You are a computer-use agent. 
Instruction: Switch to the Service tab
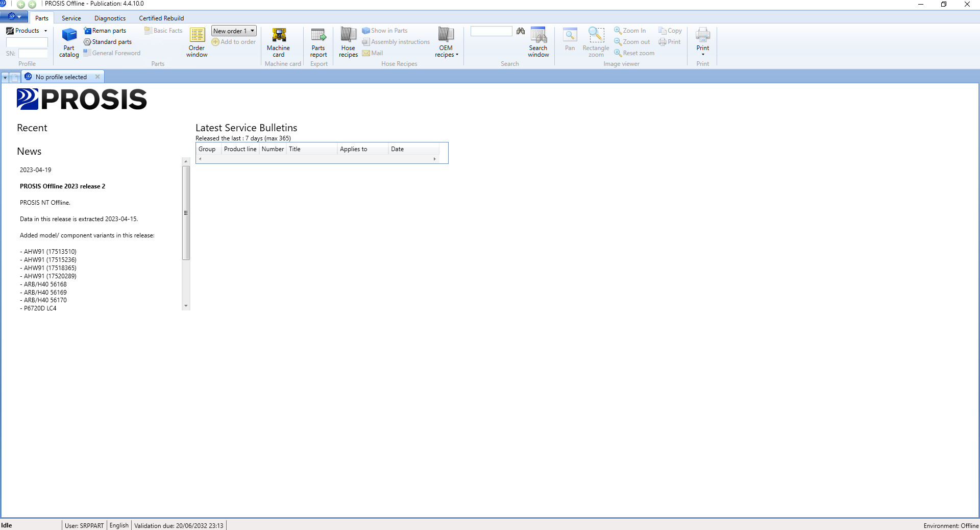71,18
